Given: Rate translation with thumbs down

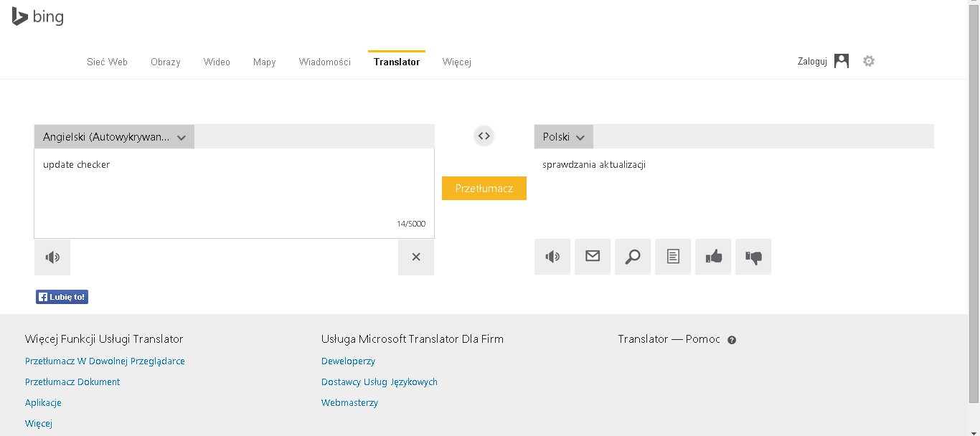Looking at the screenshot, I should coord(753,257).
